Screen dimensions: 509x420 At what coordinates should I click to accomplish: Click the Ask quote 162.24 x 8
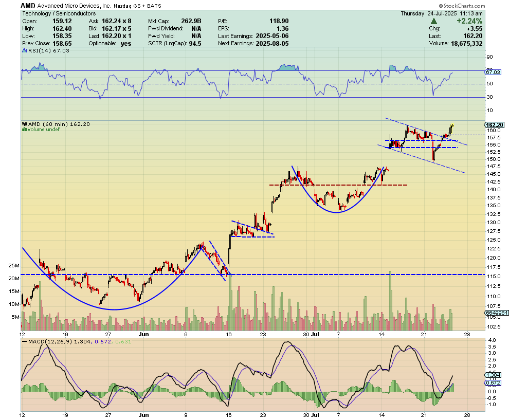117,21
